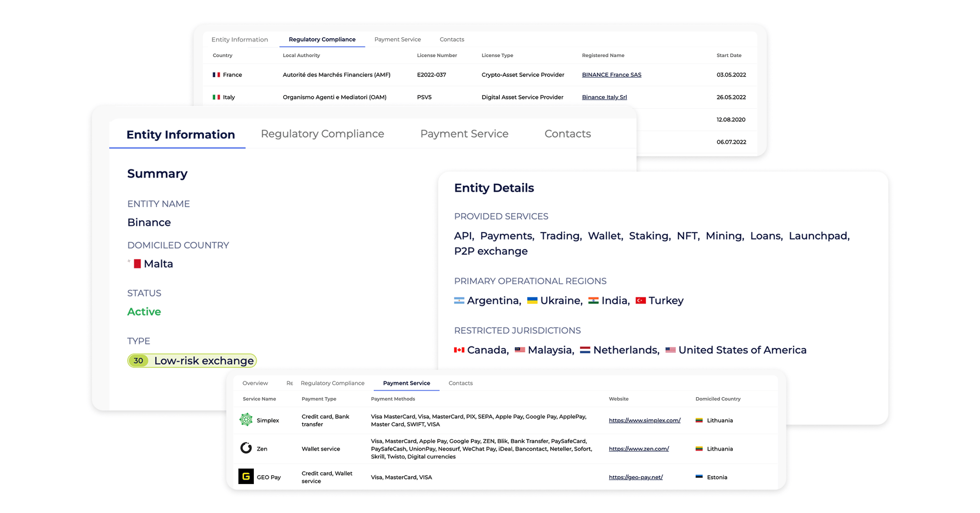Click the India flag icon
This screenshot has height=513, width=980.
coord(593,301)
